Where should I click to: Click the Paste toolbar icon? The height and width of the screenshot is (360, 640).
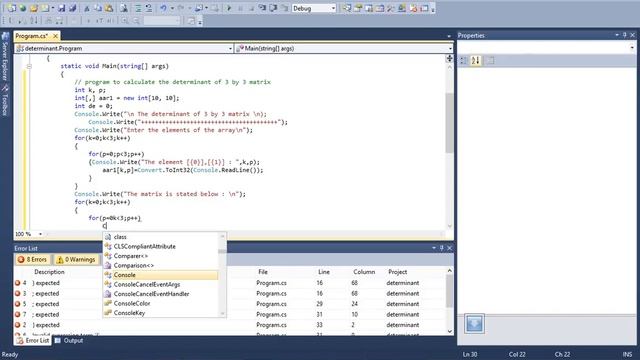109,8
